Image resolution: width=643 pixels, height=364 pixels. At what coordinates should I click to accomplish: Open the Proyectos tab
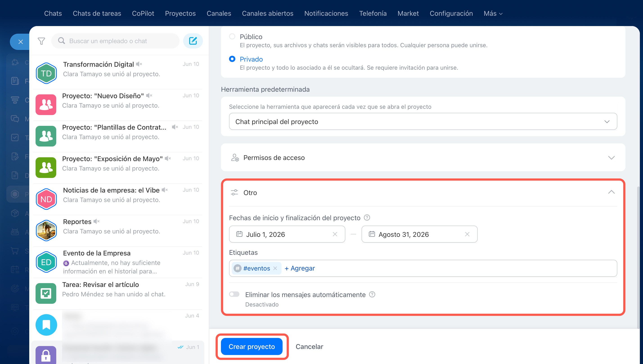pos(180,13)
